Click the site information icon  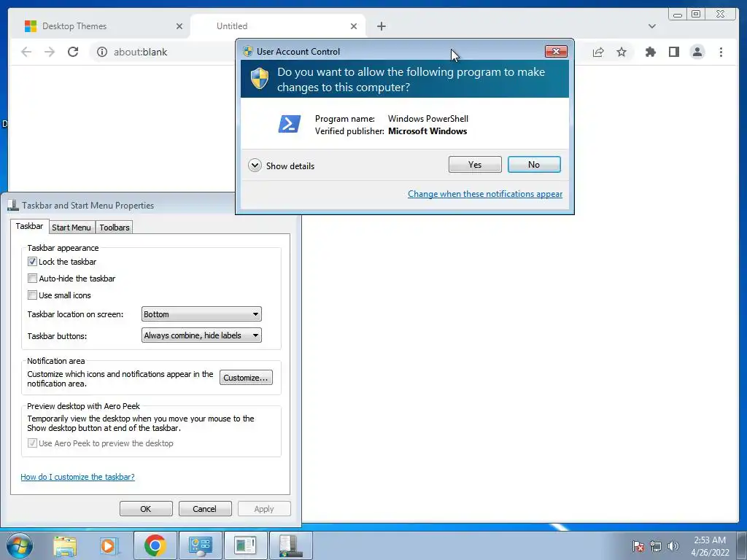tap(102, 52)
